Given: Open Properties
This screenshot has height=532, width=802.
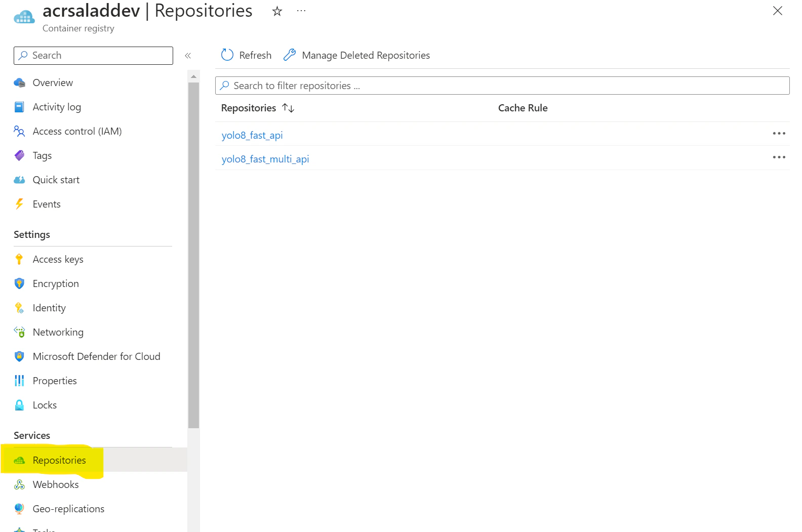Looking at the screenshot, I should point(55,381).
